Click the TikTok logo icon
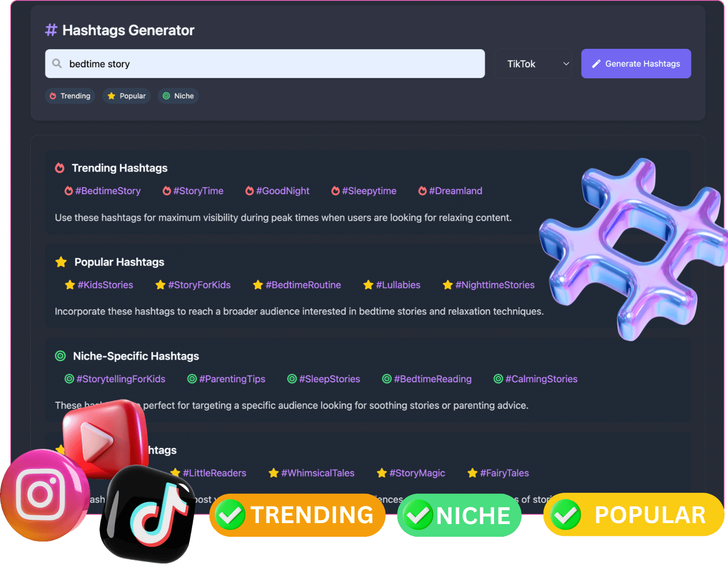The height and width of the screenshot is (571, 728). point(150,515)
